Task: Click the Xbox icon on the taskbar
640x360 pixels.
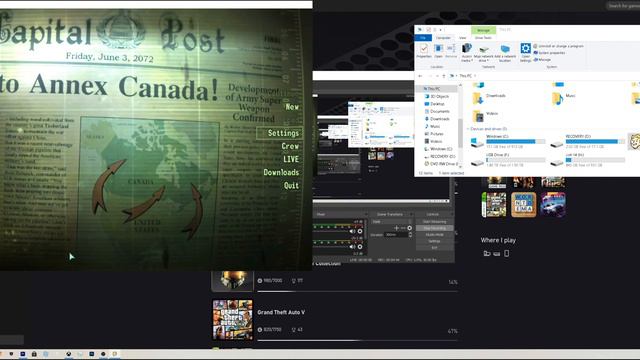Action: (x=69, y=354)
